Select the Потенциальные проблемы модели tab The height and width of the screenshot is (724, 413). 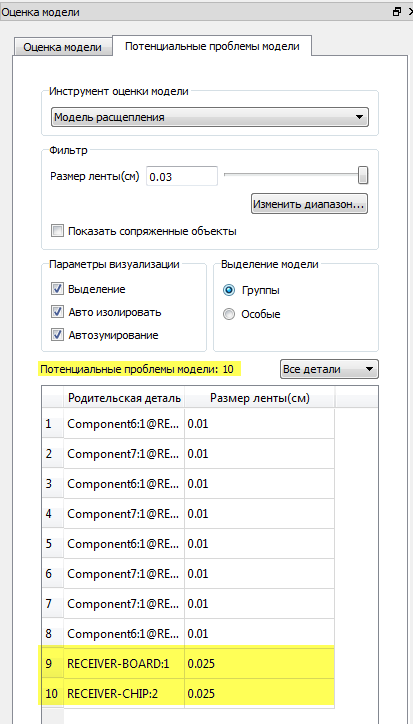212,46
